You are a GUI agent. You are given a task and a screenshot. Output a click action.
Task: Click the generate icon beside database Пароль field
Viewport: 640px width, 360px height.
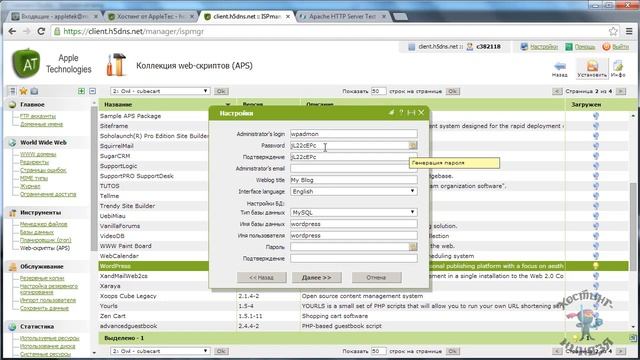pos(413,247)
